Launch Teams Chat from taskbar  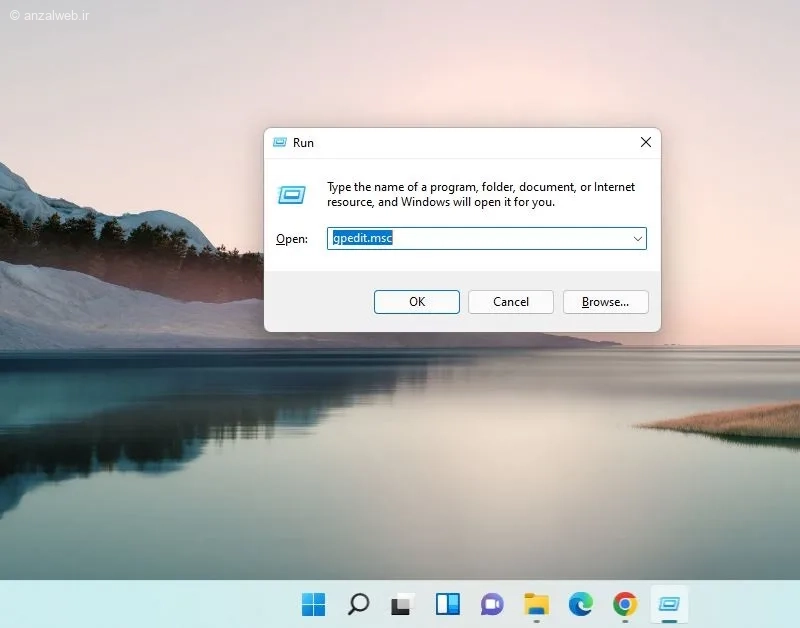(x=492, y=604)
